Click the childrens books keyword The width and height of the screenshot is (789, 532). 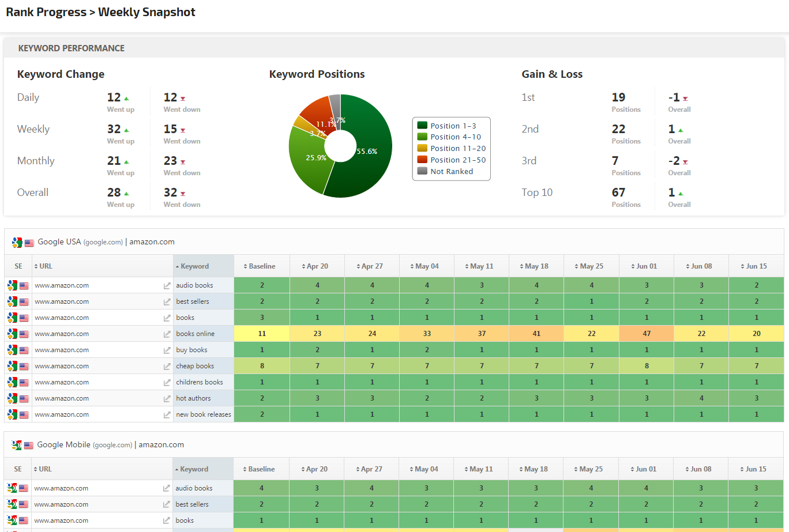coord(200,382)
